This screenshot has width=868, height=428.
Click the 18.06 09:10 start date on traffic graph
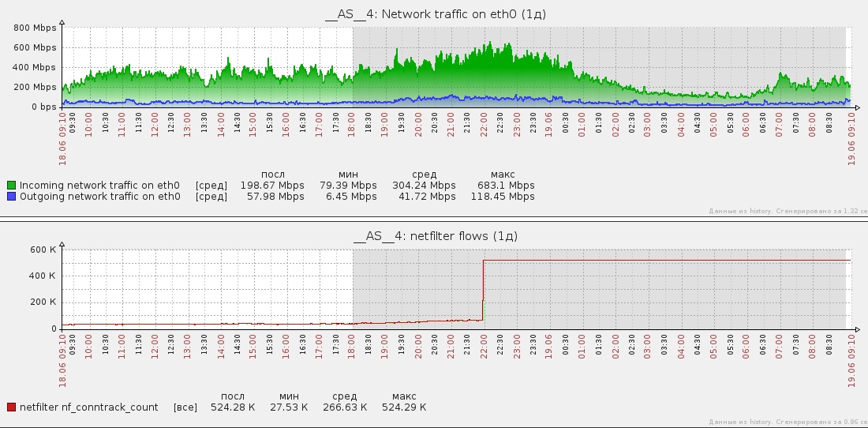point(62,138)
